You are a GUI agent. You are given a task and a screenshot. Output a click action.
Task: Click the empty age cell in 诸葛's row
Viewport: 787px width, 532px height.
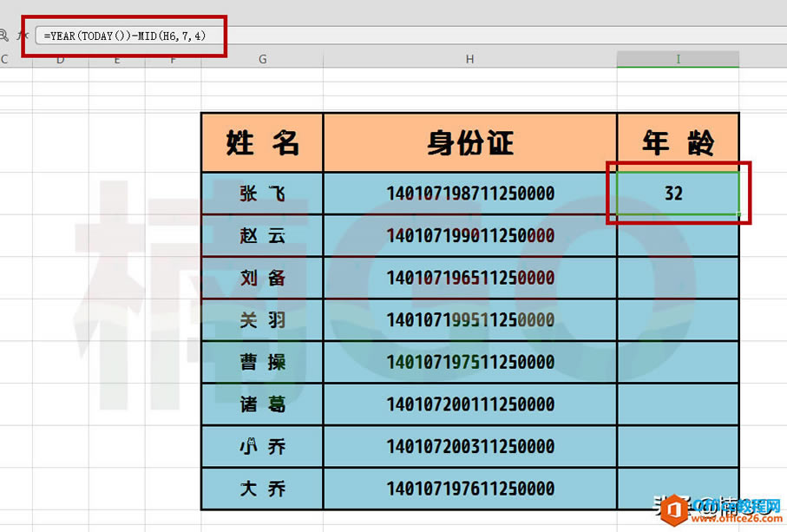point(678,404)
